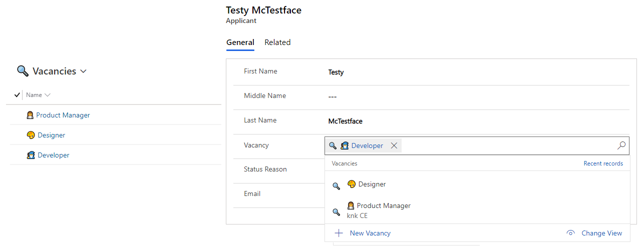This screenshot has width=644, height=250.
Task: Click the eye icon next to Change View
Action: coord(570,233)
